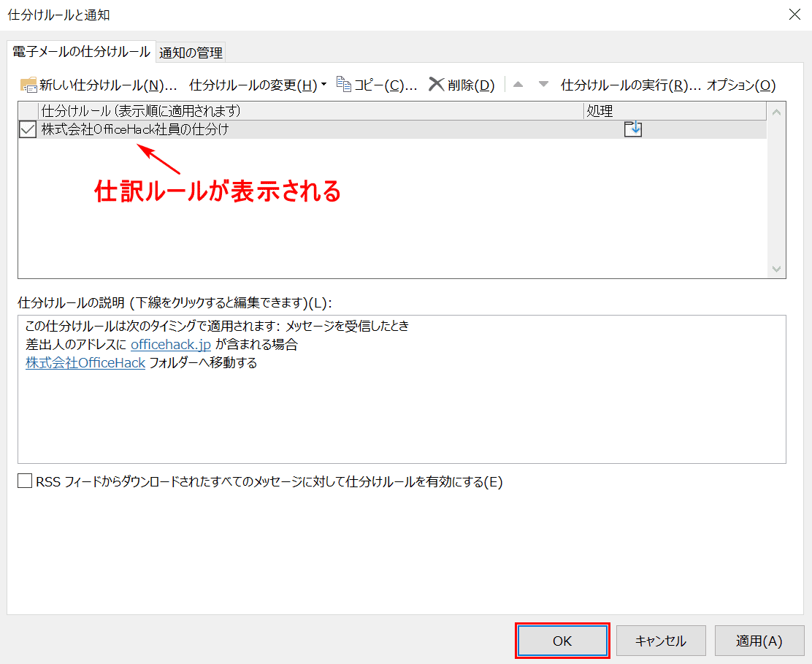
Task: Click the Copy rule icon
Action: pyautogui.click(x=344, y=85)
